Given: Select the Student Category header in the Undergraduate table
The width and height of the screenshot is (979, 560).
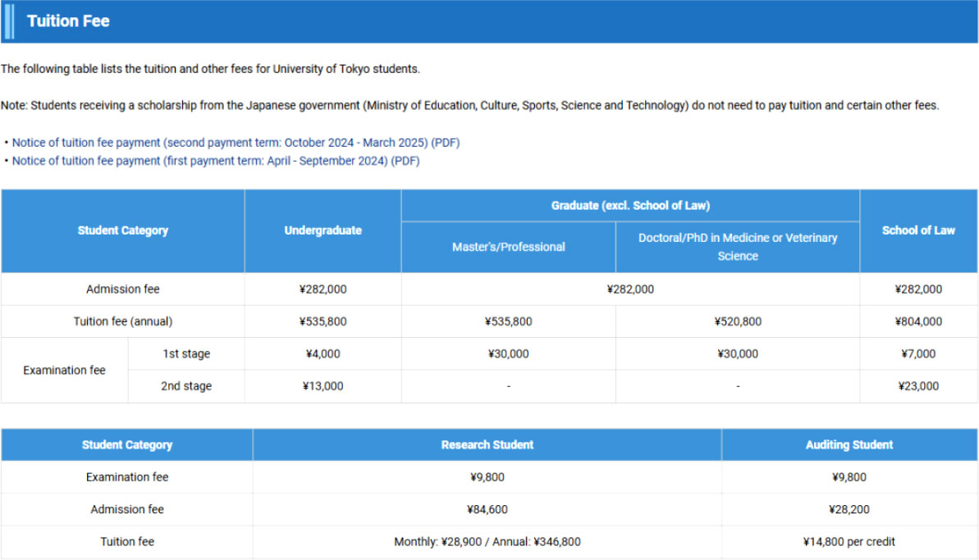Looking at the screenshot, I should pyautogui.click(x=123, y=230).
